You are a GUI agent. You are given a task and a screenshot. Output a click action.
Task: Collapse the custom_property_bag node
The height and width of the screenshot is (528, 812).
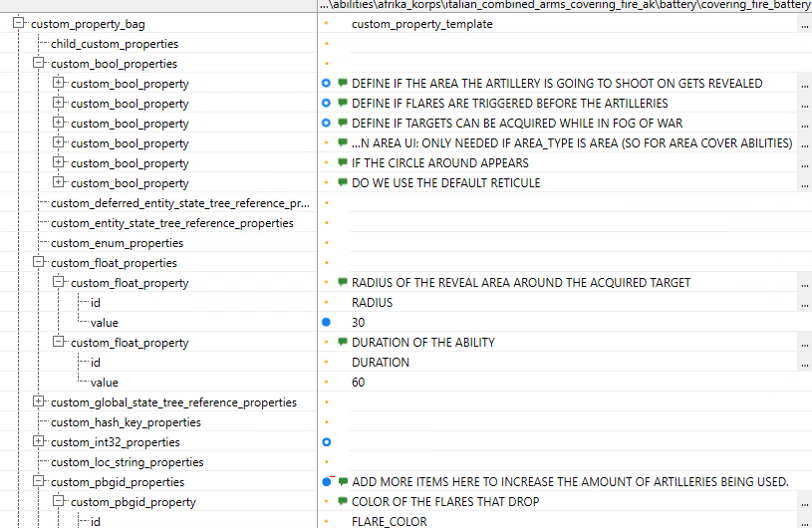(19, 24)
